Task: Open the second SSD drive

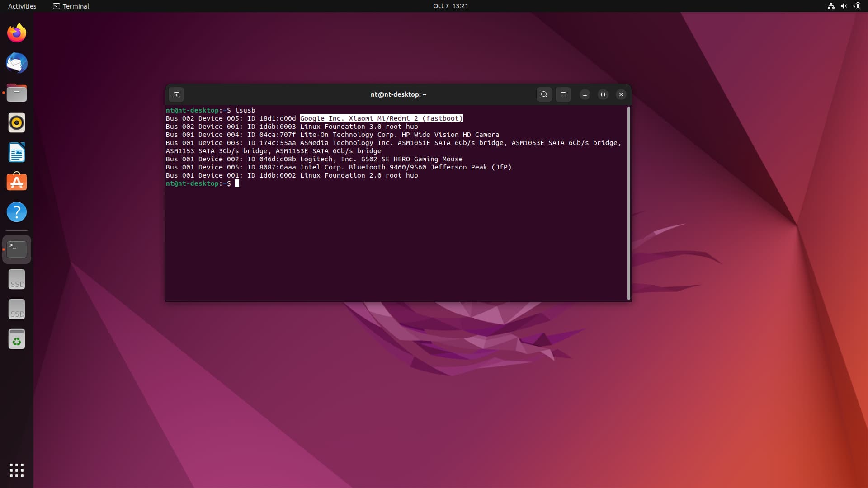Action: coord(17,309)
